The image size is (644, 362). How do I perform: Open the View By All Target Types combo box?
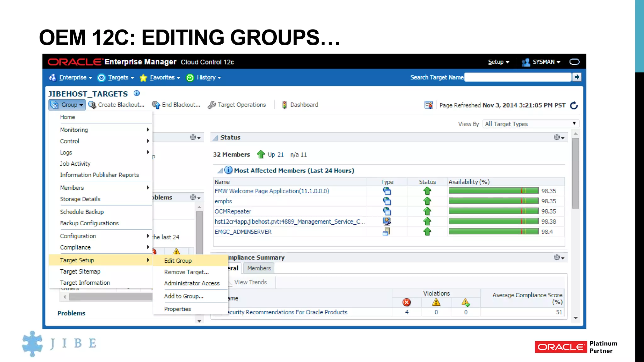pos(531,124)
